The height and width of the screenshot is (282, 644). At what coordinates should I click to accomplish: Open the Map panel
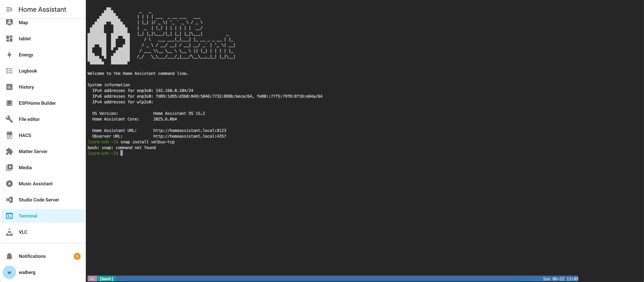point(43,22)
